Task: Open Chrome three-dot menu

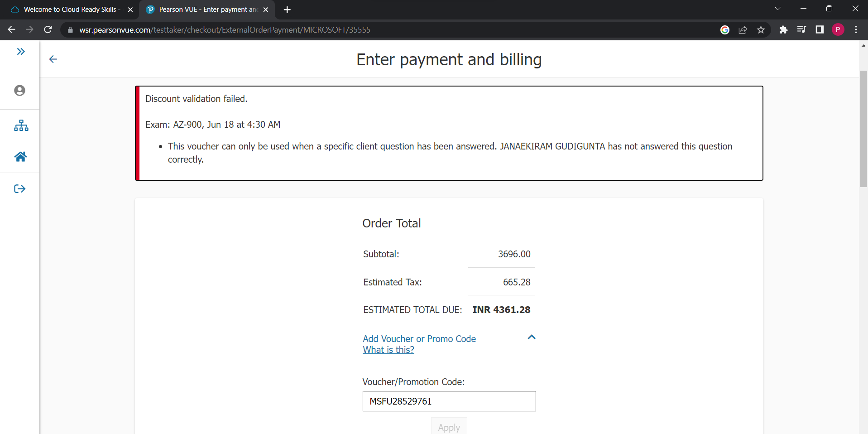Action: click(x=856, y=30)
